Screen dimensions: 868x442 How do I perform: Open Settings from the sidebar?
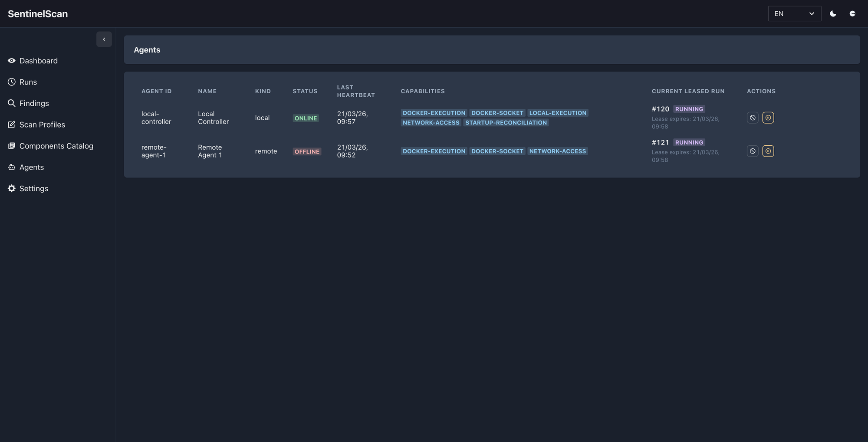coord(33,188)
